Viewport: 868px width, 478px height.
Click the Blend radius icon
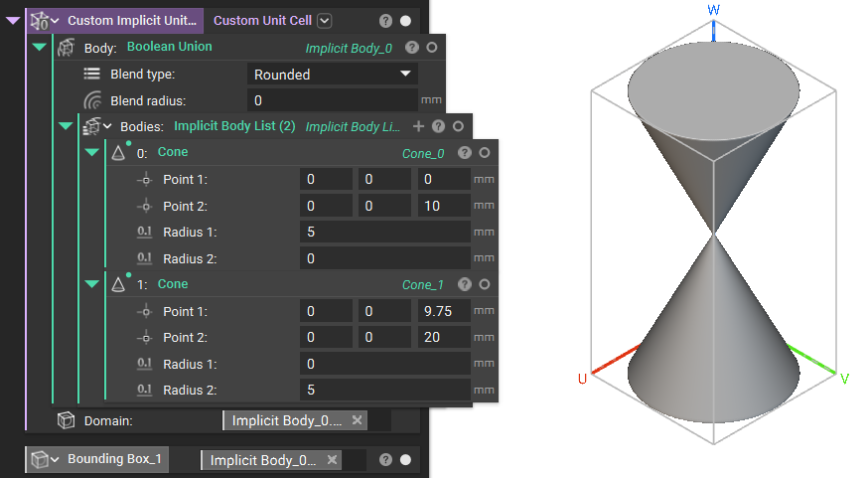coord(92,100)
